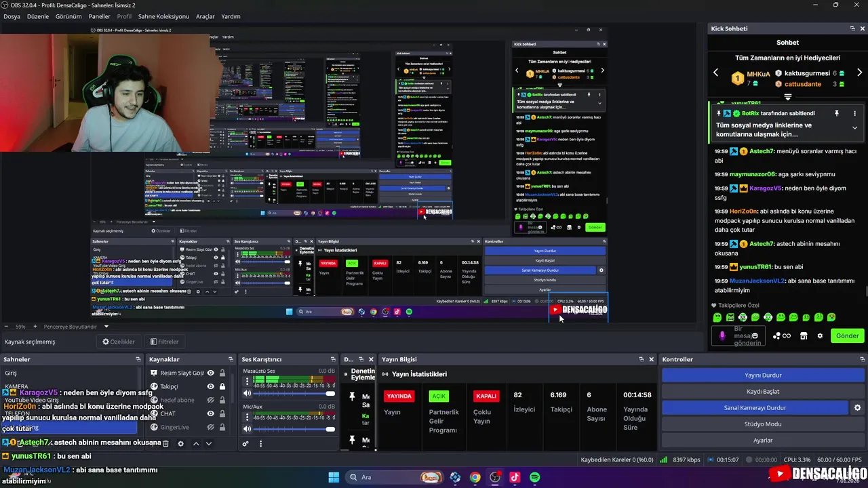Open Ayarlar in the Kontroller panel
868x488 pixels.
click(763, 440)
